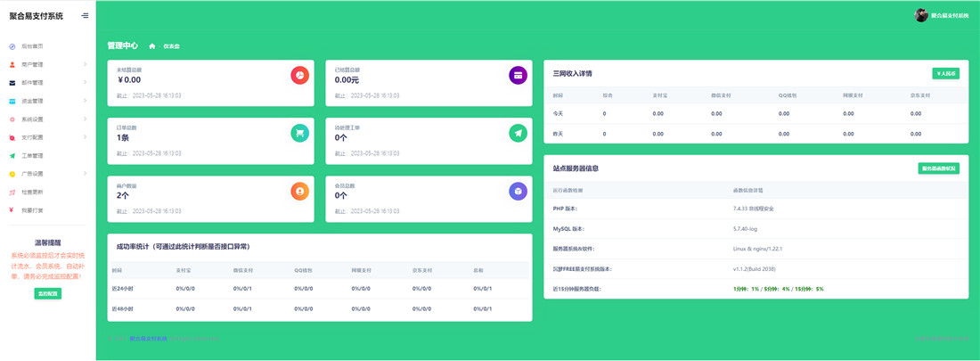Image resolution: width=980 pixels, height=361 pixels.
Task: Click the yellow icon beside 广告设置
Action: 12,173
